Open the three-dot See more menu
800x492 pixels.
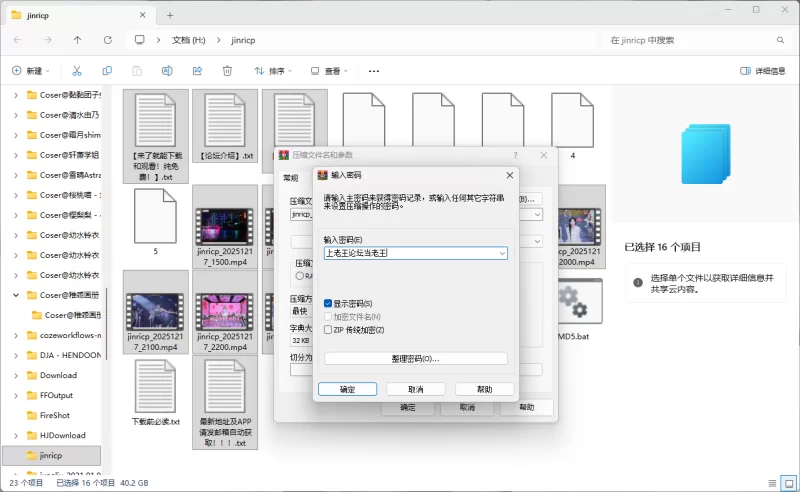click(374, 71)
